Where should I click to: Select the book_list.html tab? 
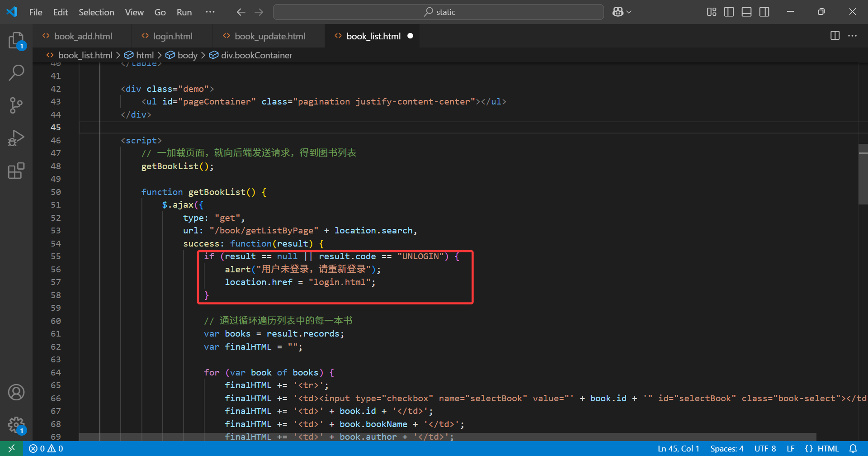click(x=373, y=36)
